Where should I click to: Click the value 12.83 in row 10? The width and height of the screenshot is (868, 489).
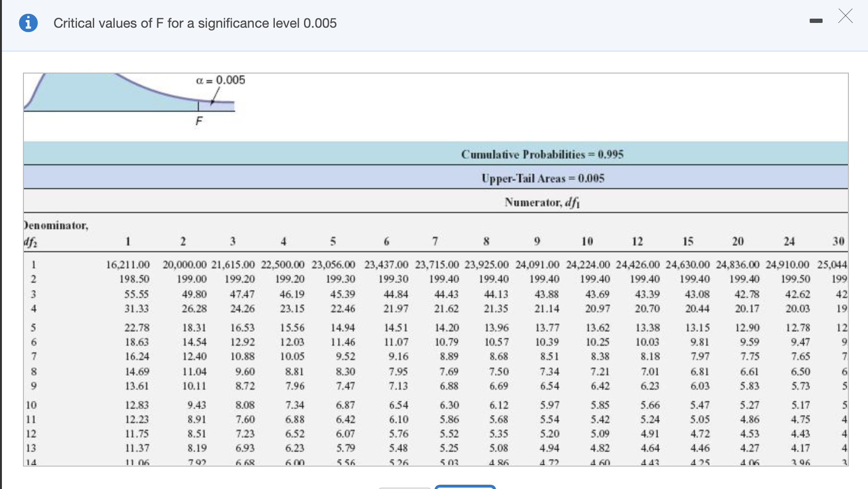pos(138,404)
